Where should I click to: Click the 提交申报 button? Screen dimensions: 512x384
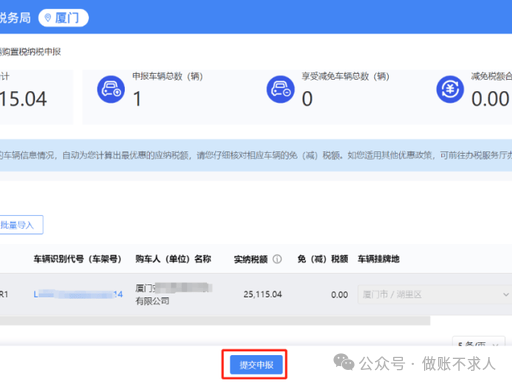tap(256, 365)
